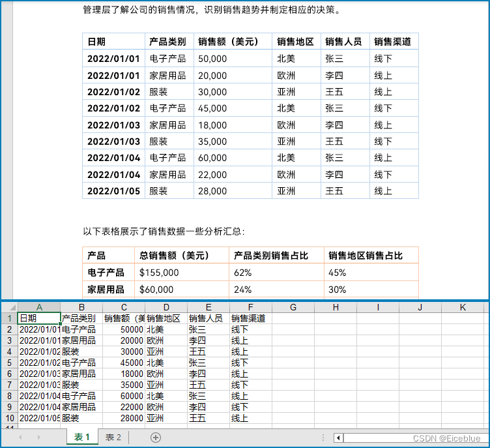490x448 pixels.
Task: Click horizontal scrollbar left arrow
Action: click(x=338, y=438)
